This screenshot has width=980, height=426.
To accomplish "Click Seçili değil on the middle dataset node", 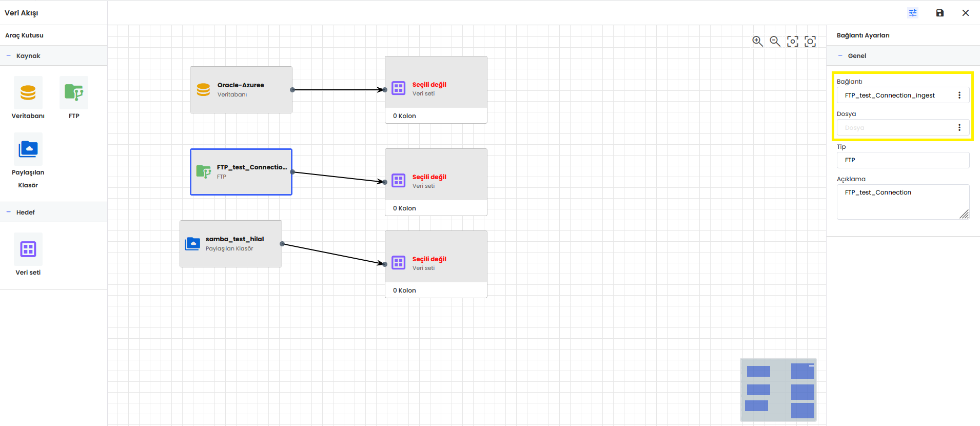I will pyautogui.click(x=429, y=177).
